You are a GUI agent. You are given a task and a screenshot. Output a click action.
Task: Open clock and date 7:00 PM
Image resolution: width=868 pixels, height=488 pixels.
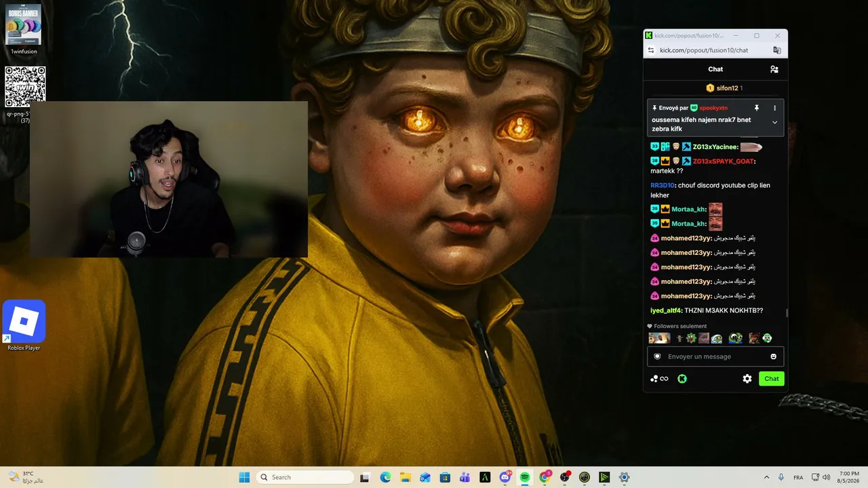(x=849, y=477)
